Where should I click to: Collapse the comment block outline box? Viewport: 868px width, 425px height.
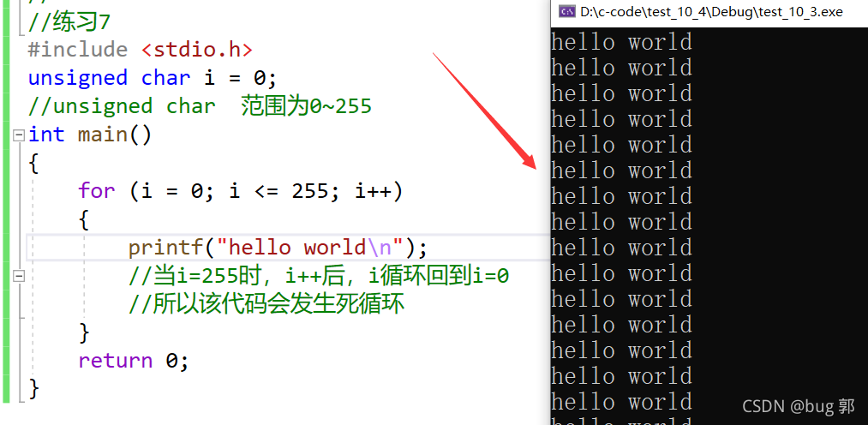click(x=19, y=276)
